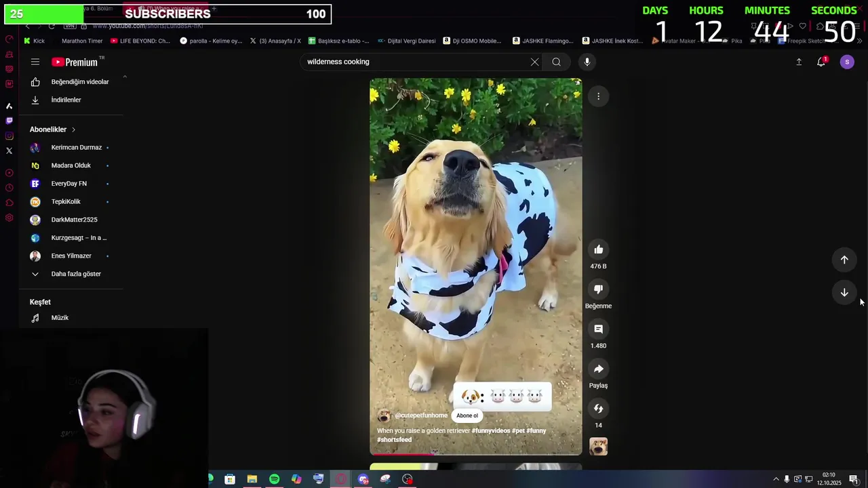Open the parolla bookmark
This screenshot has height=488, width=868.
coord(211,41)
